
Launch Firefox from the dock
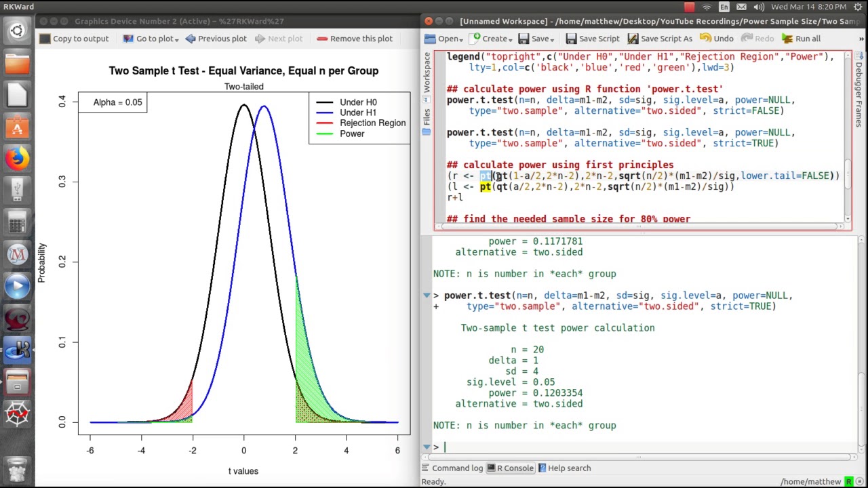(x=17, y=159)
